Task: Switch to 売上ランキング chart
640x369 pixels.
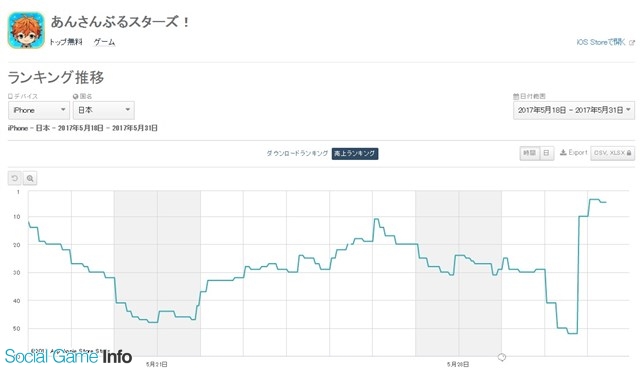Action: [x=355, y=153]
